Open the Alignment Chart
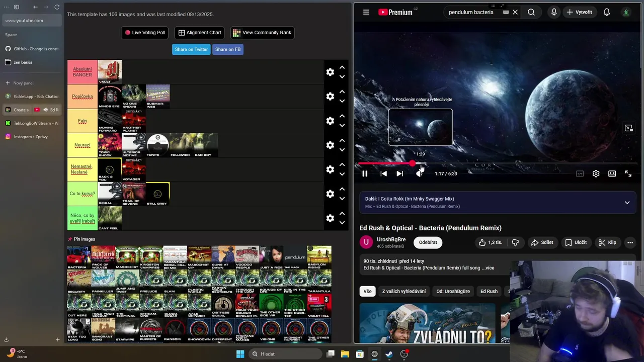 pos(199,33)
